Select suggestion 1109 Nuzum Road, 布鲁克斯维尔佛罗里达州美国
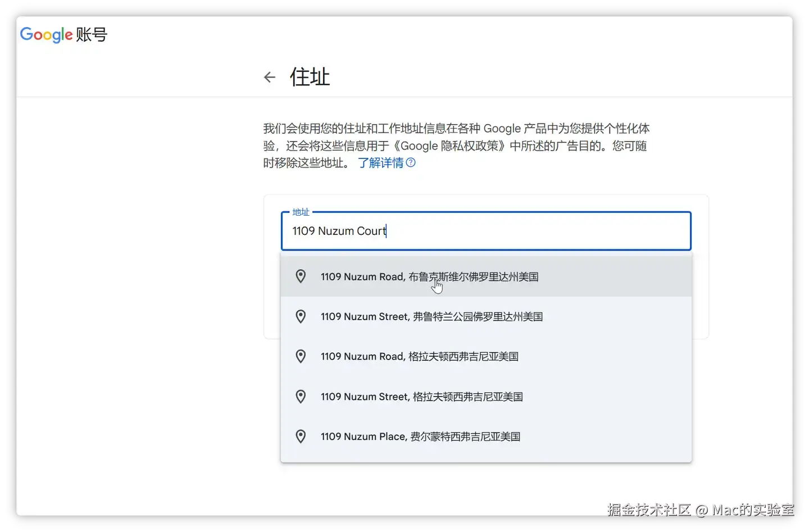The width and height of the screenshot is (809, 532). [486, 276]
